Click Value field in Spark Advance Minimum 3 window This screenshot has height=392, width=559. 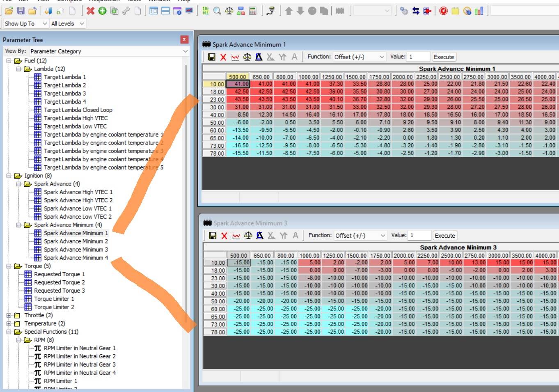point(419,236)
